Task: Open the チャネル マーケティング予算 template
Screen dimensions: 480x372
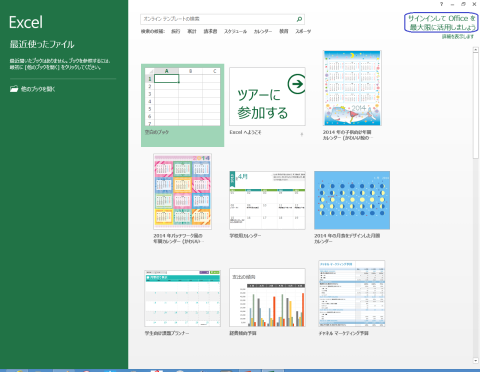Action: (352, 293)
